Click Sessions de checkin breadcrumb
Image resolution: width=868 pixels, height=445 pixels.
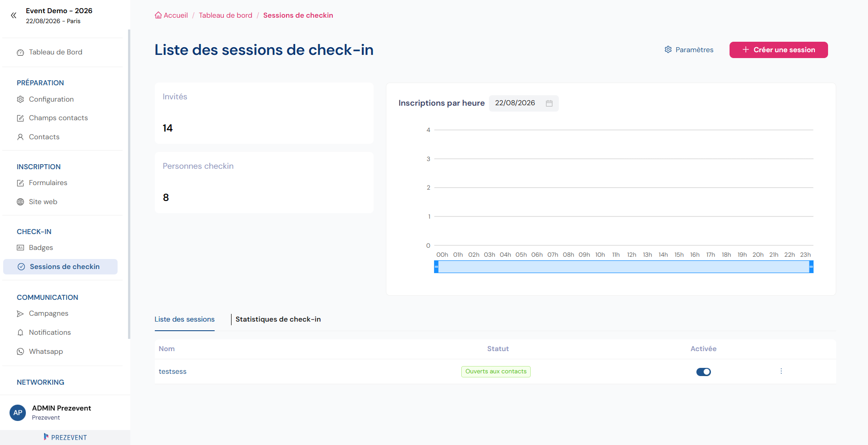pos(298,15)
